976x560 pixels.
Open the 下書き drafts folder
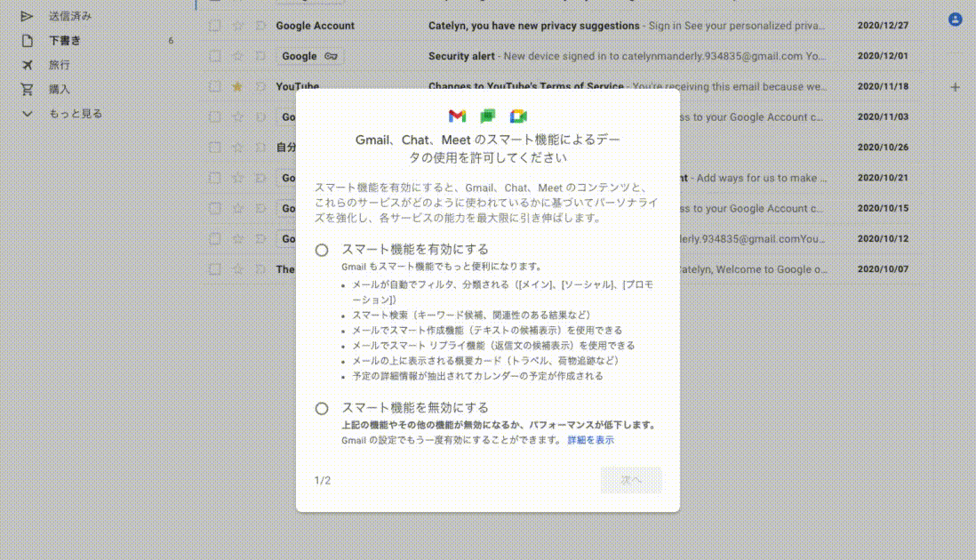65,41
